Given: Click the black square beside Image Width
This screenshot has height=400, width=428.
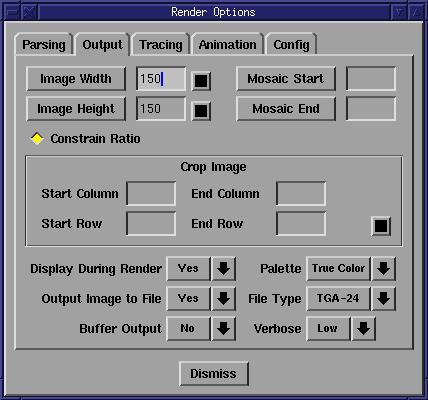Looking at the screenshot, I should (x=201, y=81).
